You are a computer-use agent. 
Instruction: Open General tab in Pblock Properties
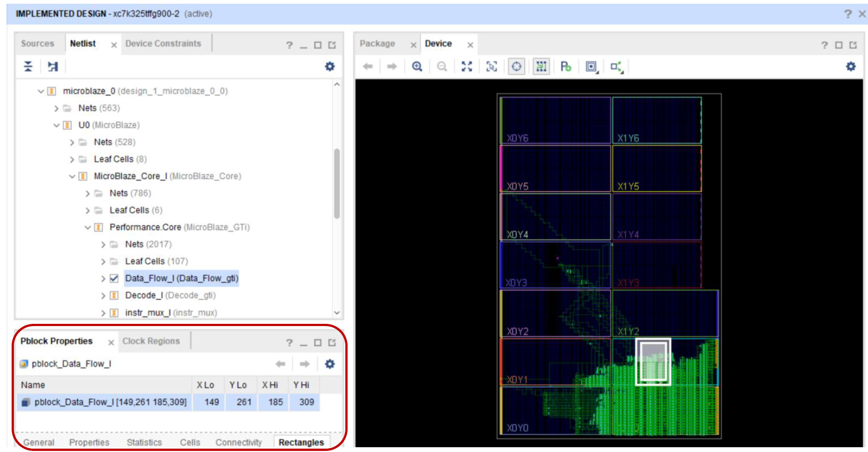coord(38,442)
